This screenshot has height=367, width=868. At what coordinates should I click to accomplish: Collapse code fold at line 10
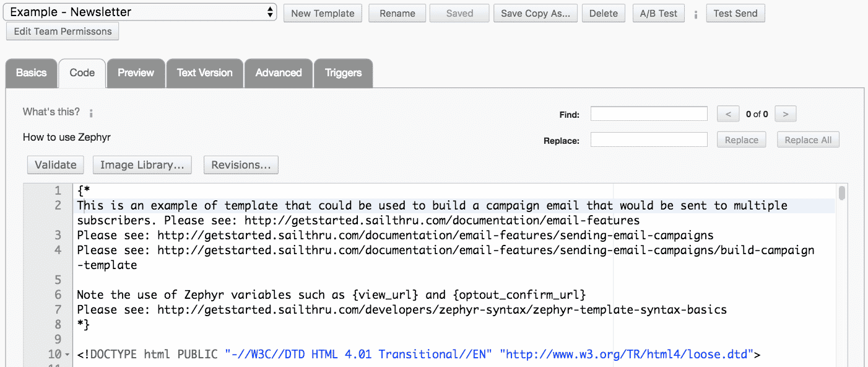pos(67,355)
